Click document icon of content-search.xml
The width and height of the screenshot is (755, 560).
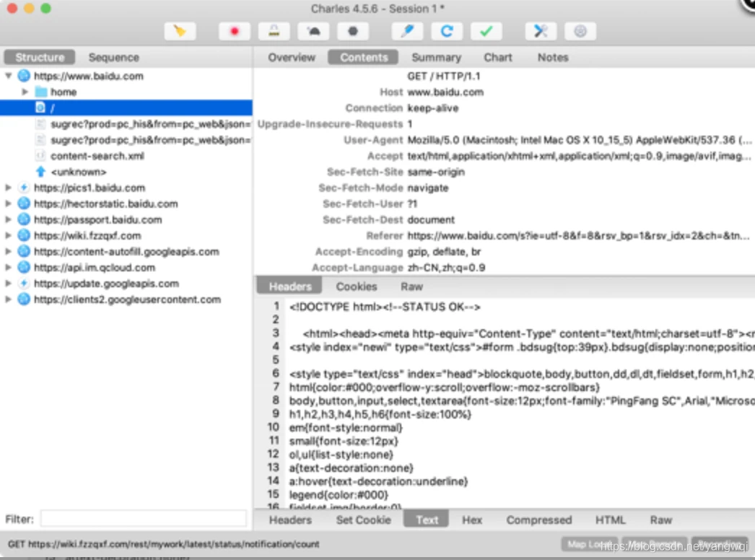pyautogui.click(x=41, y=156)
